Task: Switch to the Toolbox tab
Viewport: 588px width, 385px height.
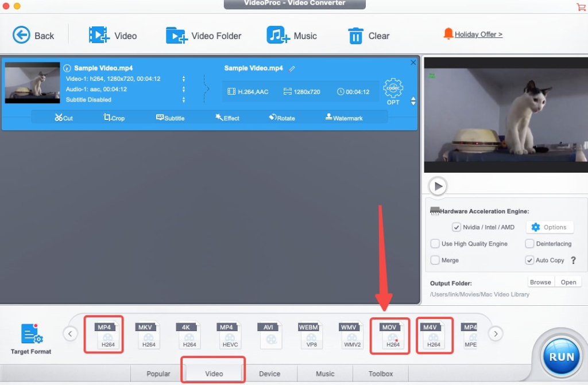Action: (x=381, y=373)
